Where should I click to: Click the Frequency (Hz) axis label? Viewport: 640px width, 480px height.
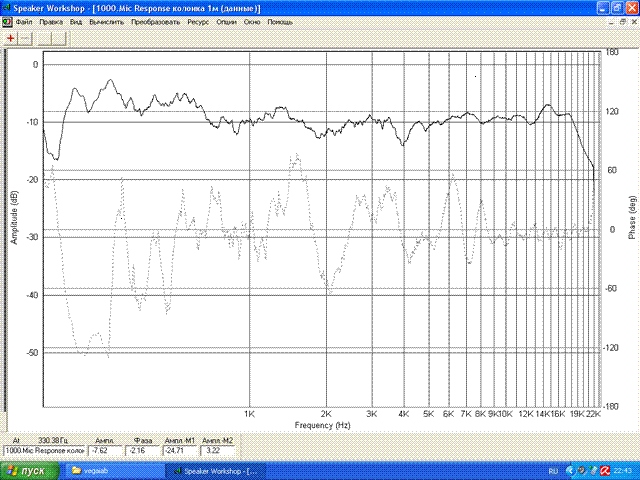point(322,425)
